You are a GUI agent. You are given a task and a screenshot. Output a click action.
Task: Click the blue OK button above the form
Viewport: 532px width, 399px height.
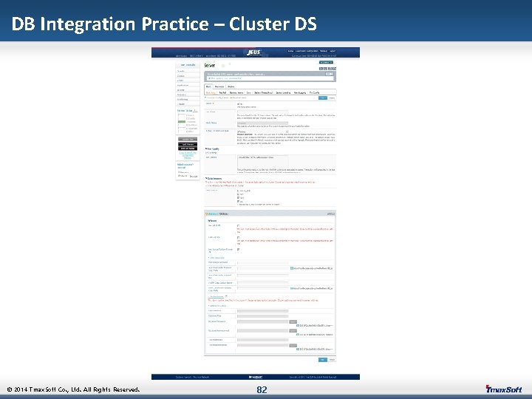click(x=323, y=98)
